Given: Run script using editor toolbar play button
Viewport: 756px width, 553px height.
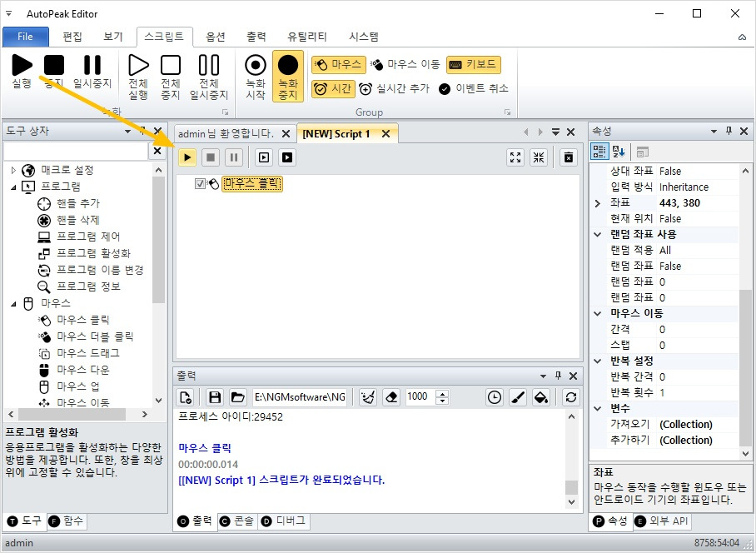Looking at the screenshot, I should 187,157.
